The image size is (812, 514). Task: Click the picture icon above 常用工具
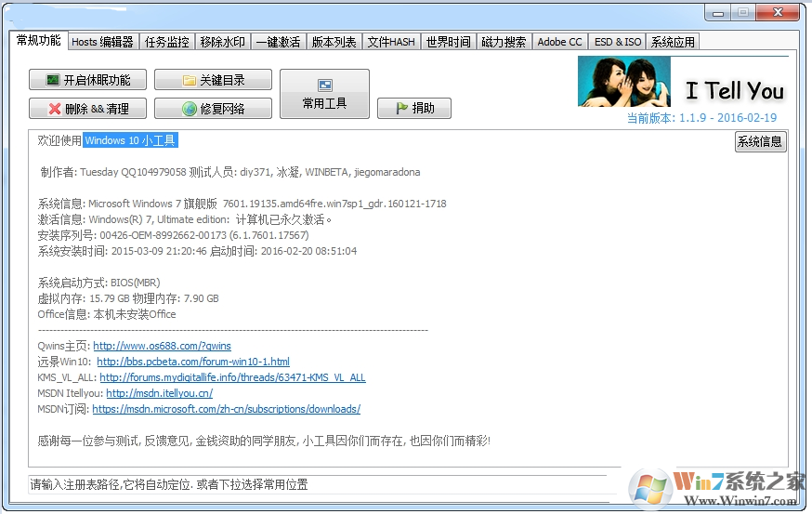(x=324, y=85)
